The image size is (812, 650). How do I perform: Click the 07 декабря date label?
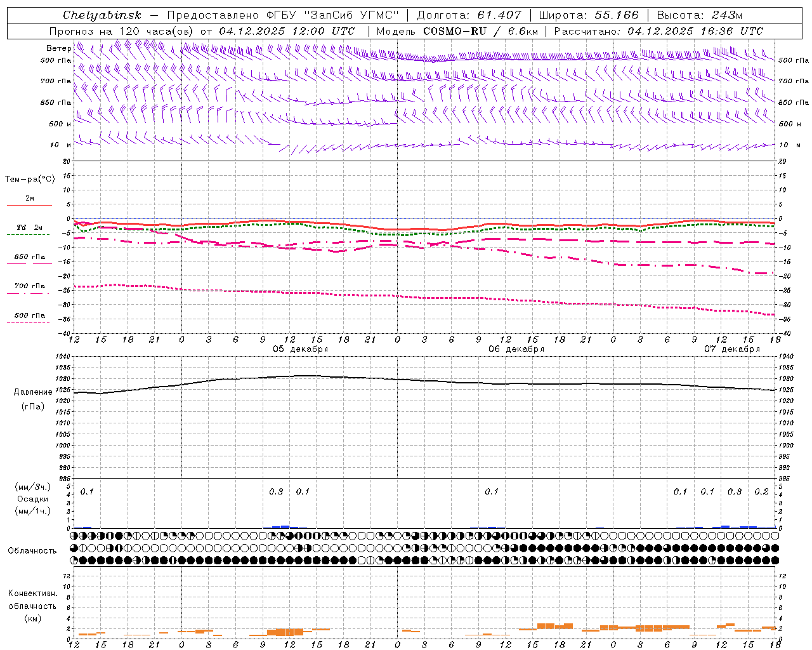click(x=732, y=349)
